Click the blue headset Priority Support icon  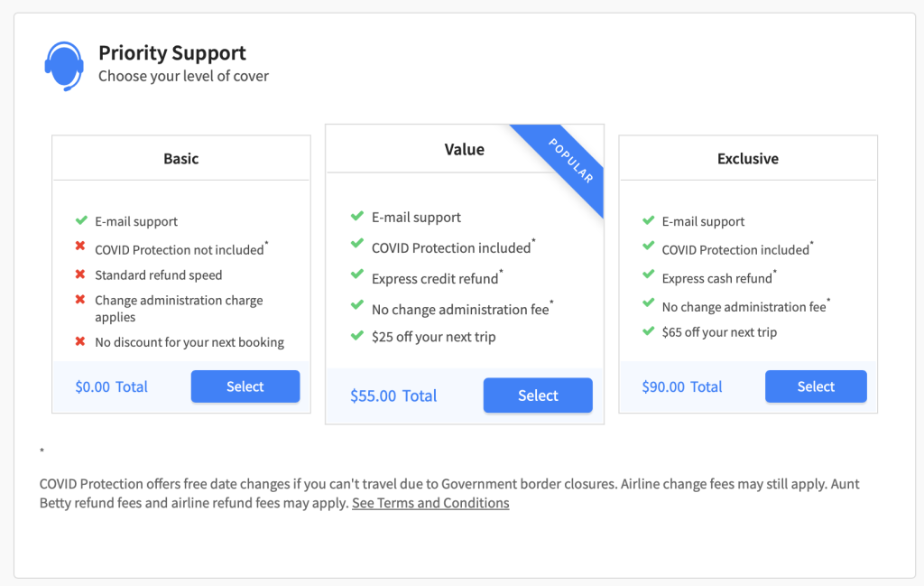pyautogui.click(x=64, y=65)
